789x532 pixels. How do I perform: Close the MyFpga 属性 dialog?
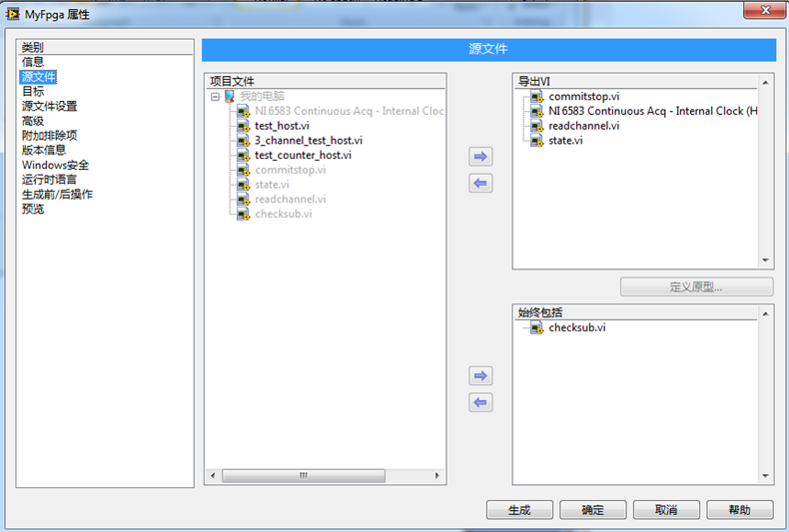point(765,10)
